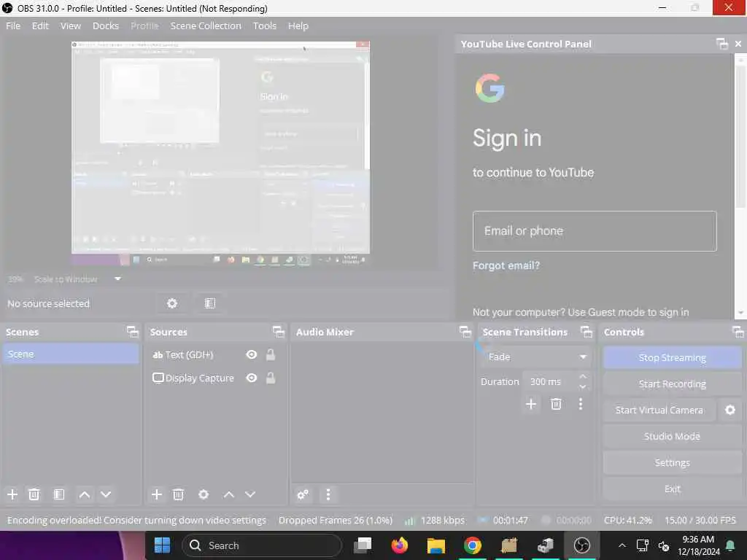Screen dimensions: 747x560
Task: Enable Studio Mode
Action: (672, 436)
